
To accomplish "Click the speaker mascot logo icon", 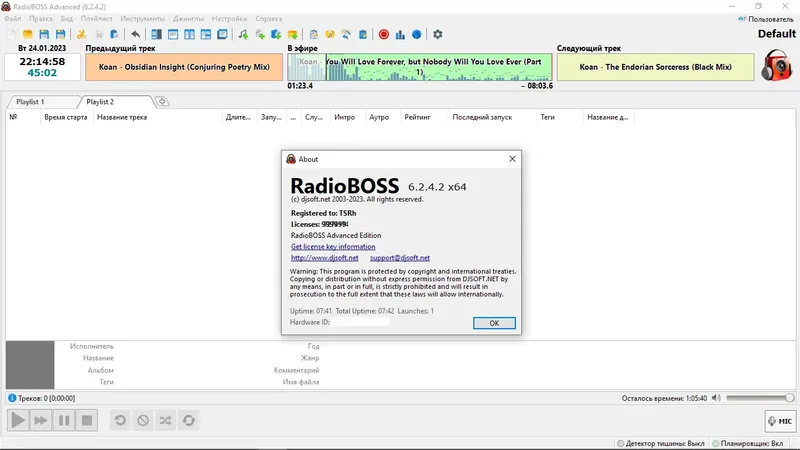I will coord(777,65).
